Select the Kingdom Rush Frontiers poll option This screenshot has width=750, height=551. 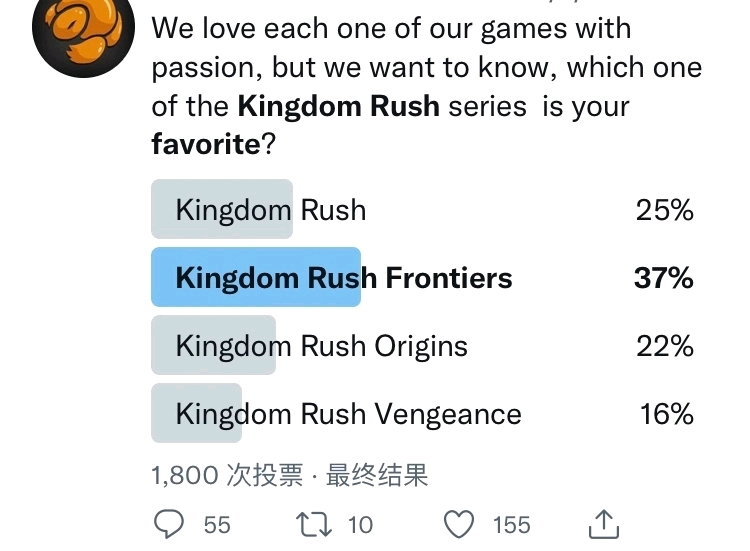422,277
